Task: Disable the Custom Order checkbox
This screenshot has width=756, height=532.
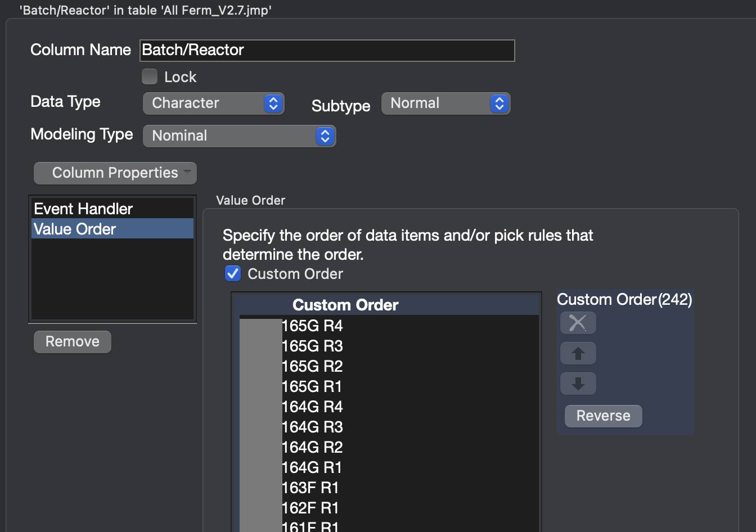Action: click(232, 273)
